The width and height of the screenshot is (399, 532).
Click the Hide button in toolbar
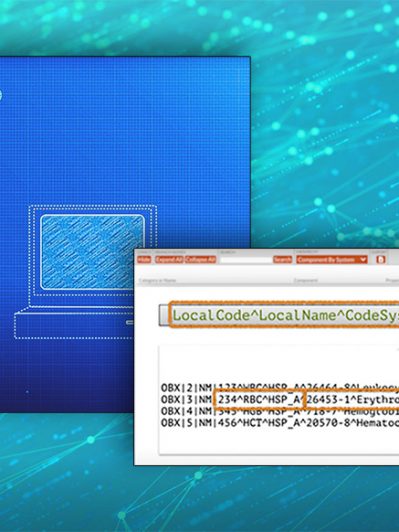144,260
